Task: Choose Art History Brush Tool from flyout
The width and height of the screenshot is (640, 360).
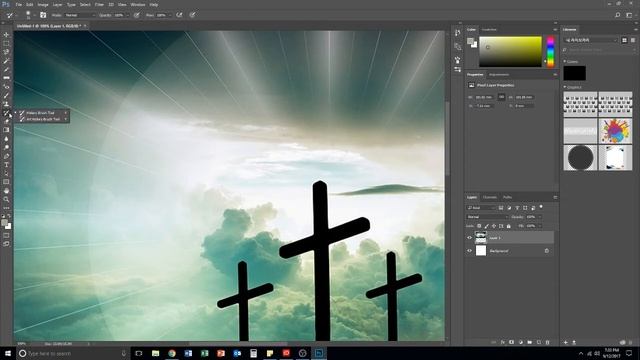Action: point(43,119)
